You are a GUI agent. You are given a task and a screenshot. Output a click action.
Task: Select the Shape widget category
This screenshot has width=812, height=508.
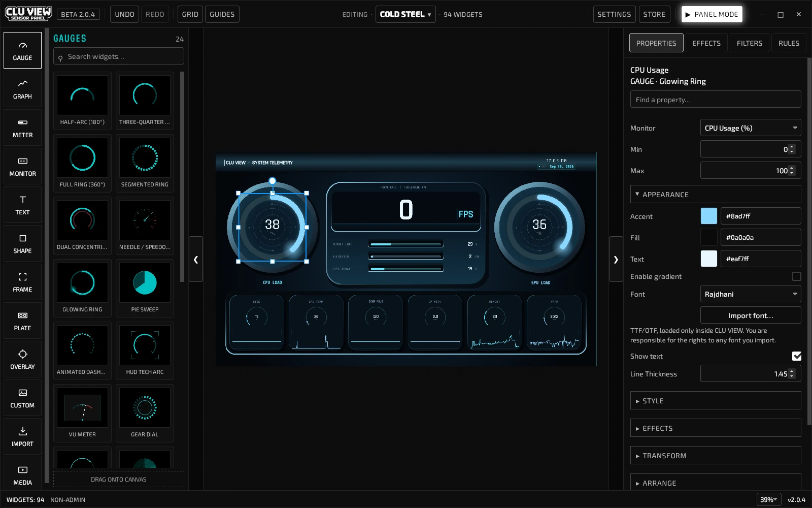(22, 243)
